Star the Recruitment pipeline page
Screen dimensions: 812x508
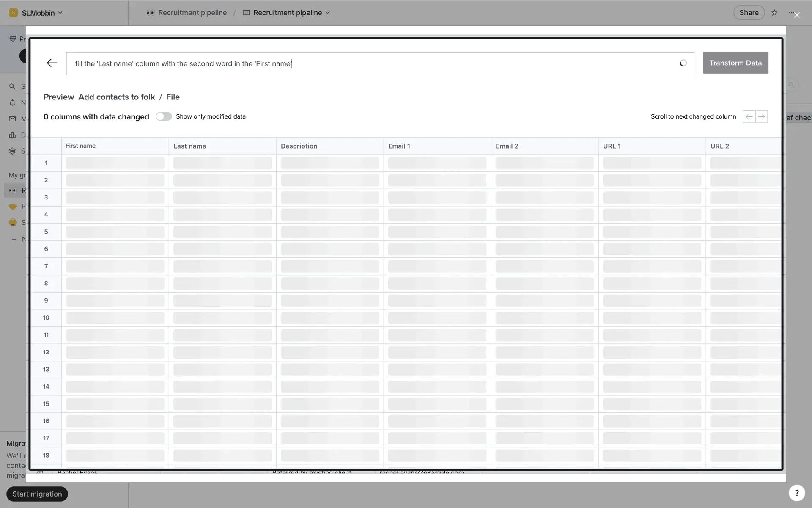point(774,13)
